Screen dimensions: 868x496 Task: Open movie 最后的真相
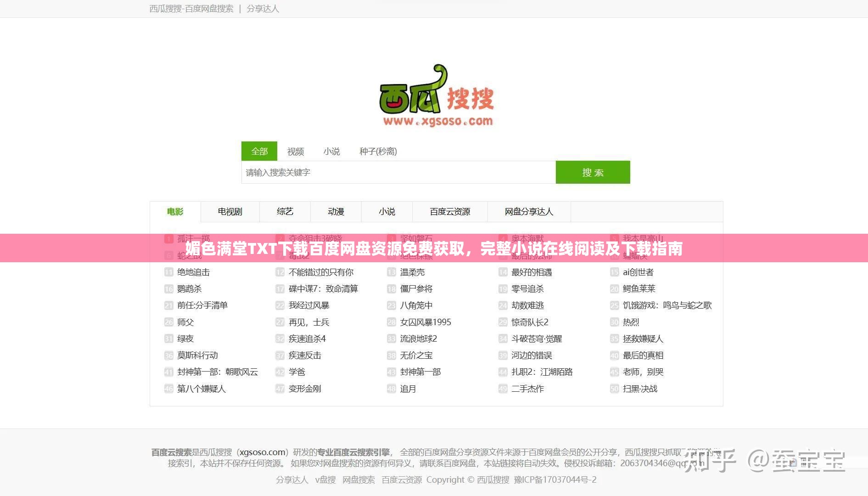coord(643,355)
